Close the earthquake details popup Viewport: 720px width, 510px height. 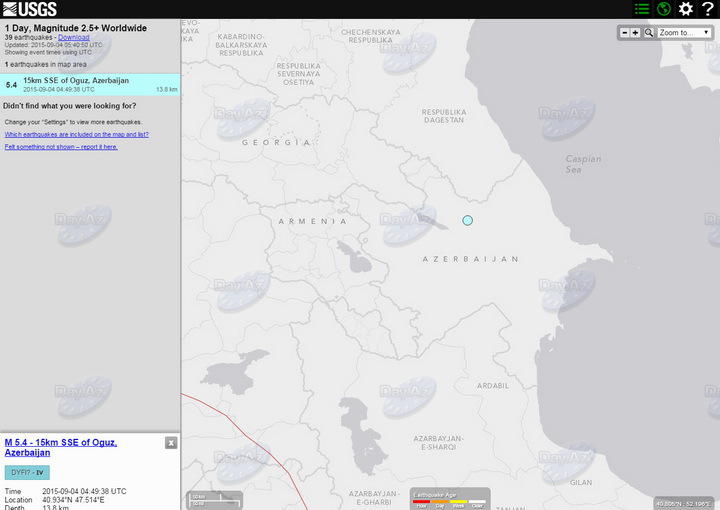171,443
